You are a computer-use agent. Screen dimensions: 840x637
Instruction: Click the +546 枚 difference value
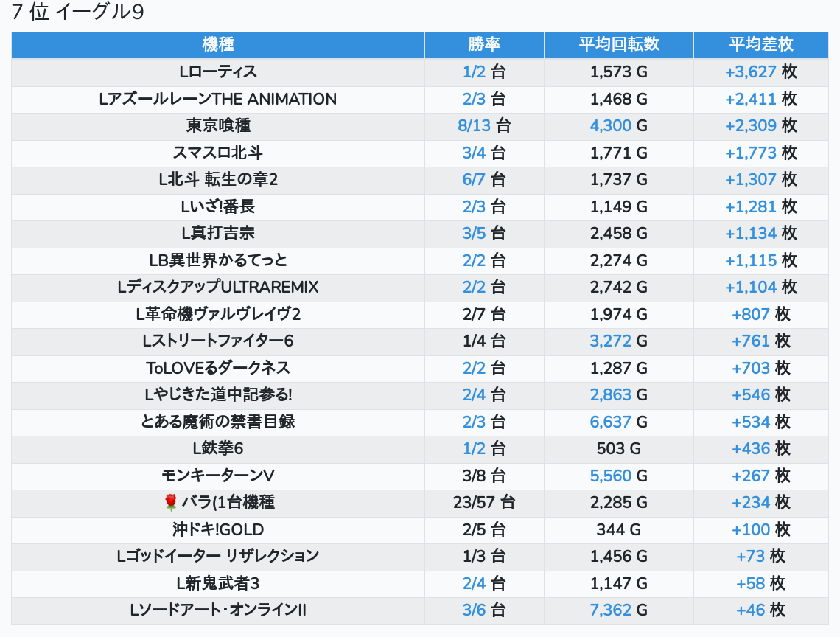point(760,395)
